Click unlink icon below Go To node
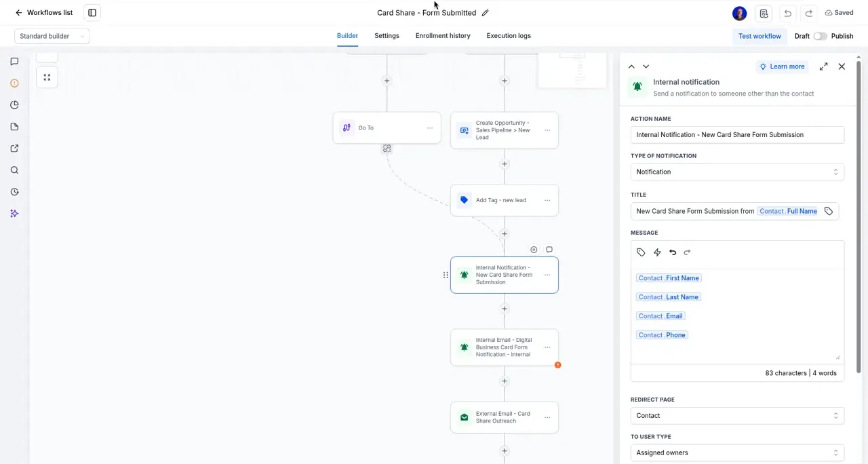 coord(387,148)
